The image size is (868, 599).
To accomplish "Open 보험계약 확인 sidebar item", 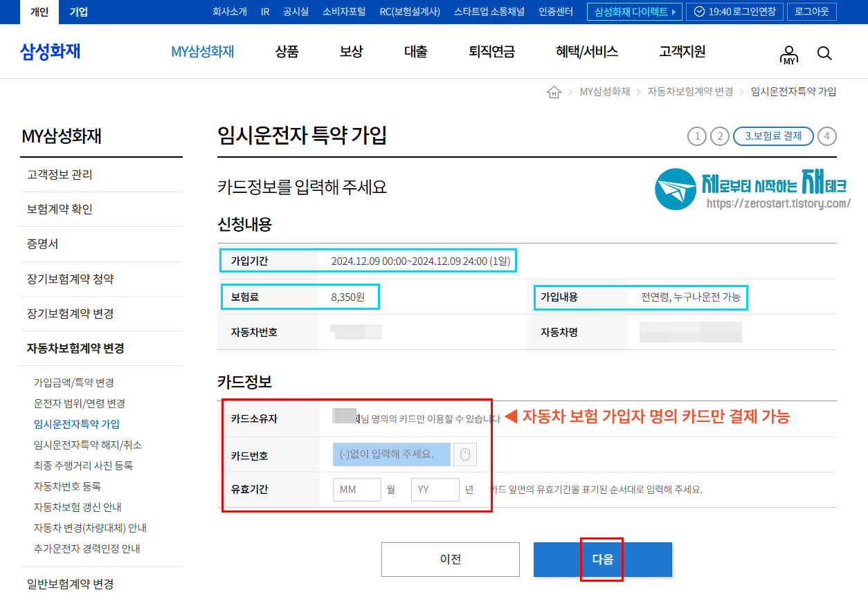I will tap(101, 210).
